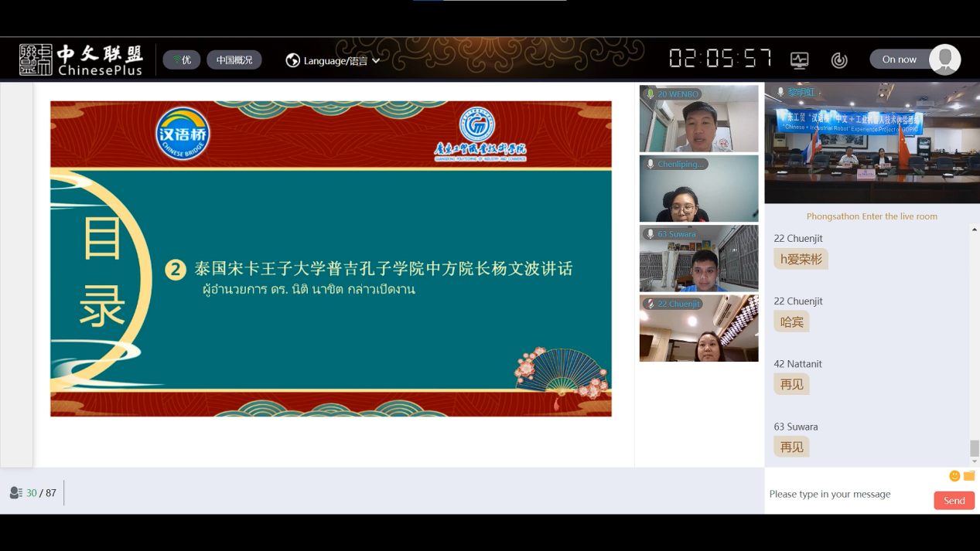The height and width of the screenshot is (551, 980).
Task: Click the 汉语桥 Chinese Bridge logo on slide
Action: tap(183, 134)
